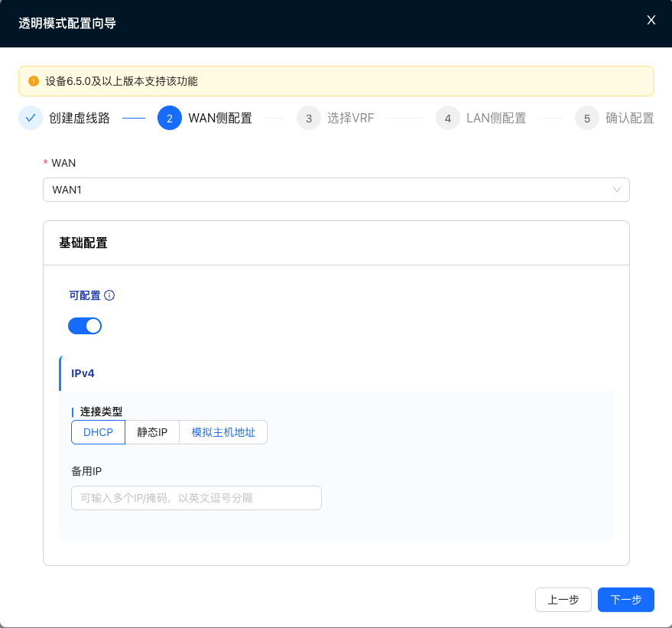This screenshot has height=628, width=672.
Task: Open the WAN1 dropdown list
Action: pos(329,190)
